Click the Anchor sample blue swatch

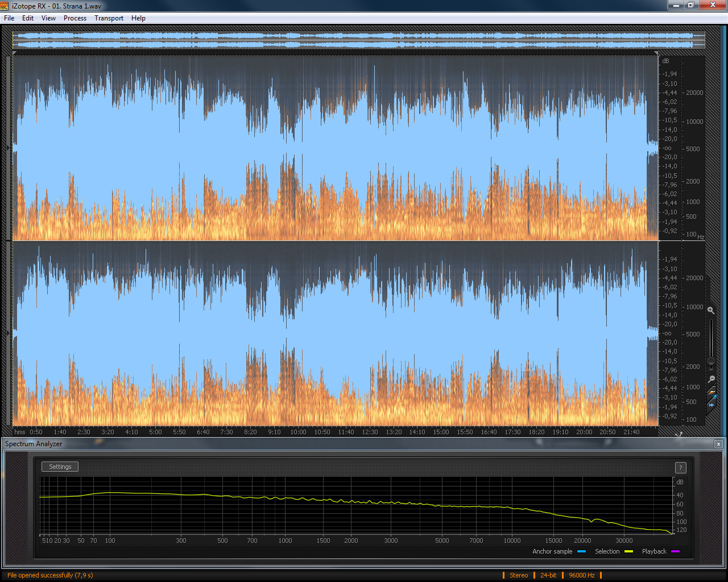coord(581,551)
